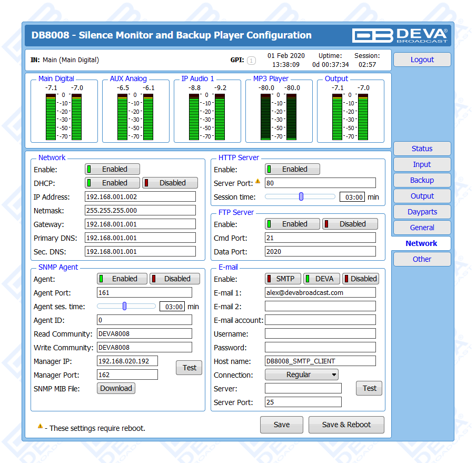476x463 pixels.
Task: Download the SNMP MIB file
Action: (x=116, y=388)
